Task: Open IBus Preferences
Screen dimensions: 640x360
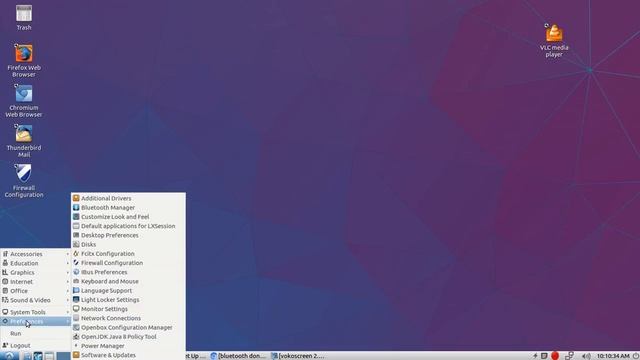Action: pos(128,272)
